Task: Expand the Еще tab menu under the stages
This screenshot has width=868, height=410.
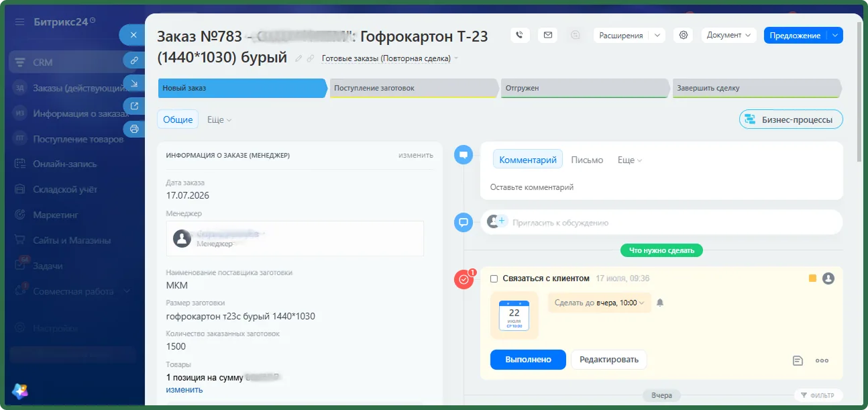Action: pos(219,119)
